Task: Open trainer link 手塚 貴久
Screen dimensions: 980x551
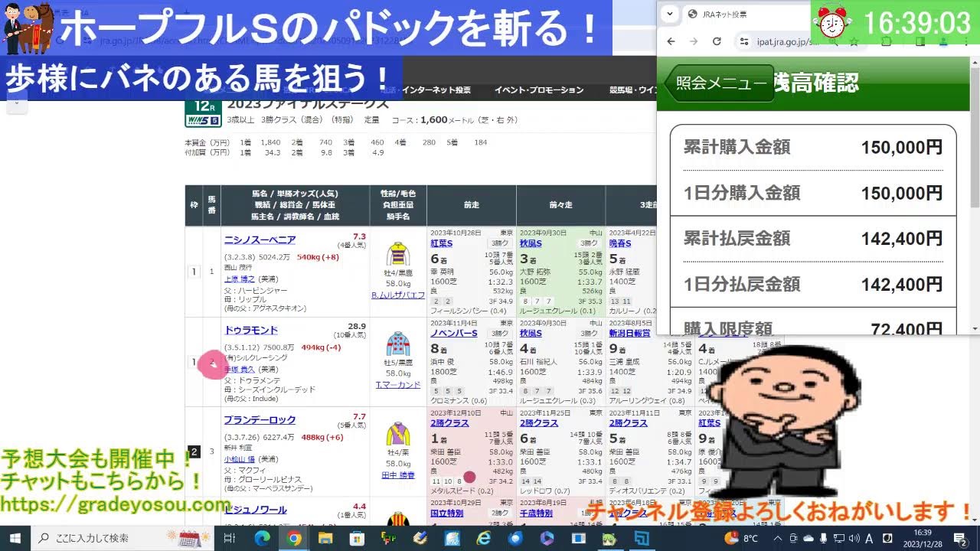Action: pyautogui.click(x=240, y=369)
